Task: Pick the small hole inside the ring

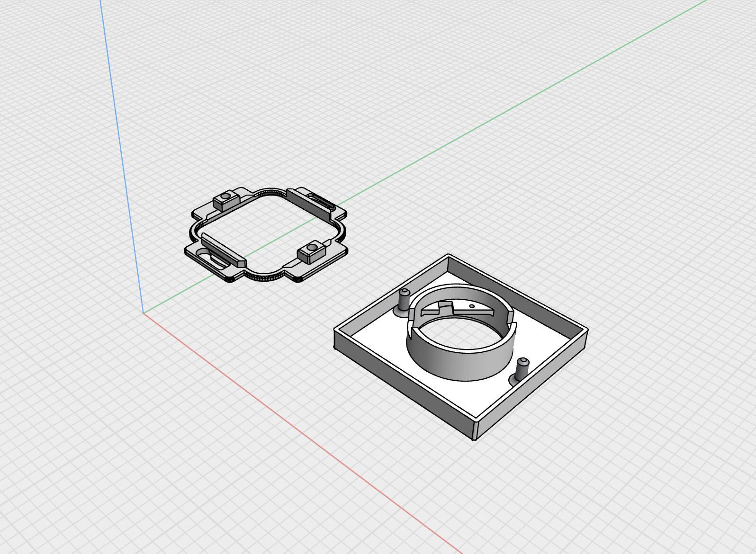Action: pos(472,306)
